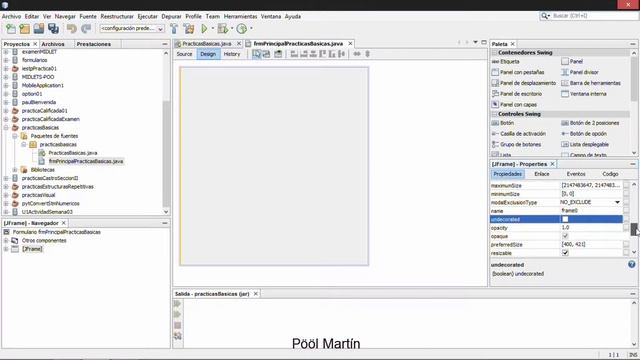Viewport: 640px width, 360px height.
Task: Click the Proyectos panel vertical scrollbar
Action: coord(166,153)
